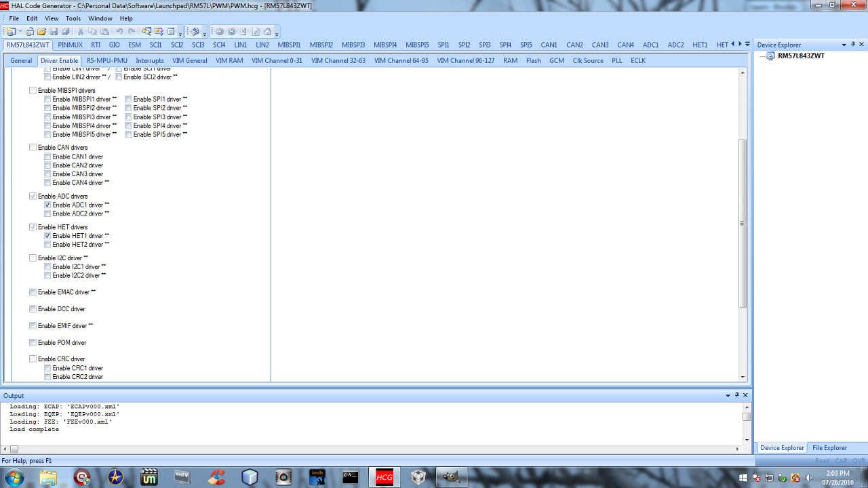Pin the Output panel
This screenshot has width=868, height=488.
coord(736,395)
